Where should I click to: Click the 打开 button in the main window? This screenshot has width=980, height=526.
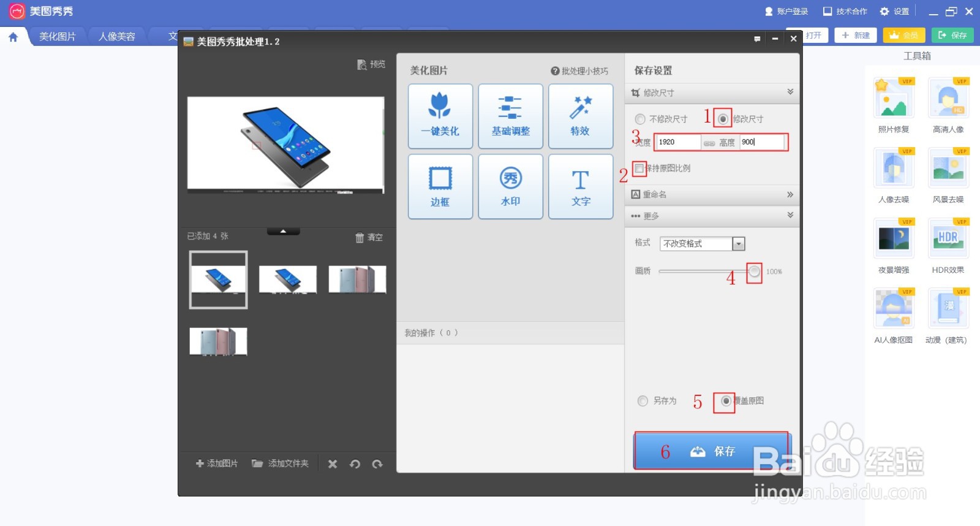click(x=815, y=36)
